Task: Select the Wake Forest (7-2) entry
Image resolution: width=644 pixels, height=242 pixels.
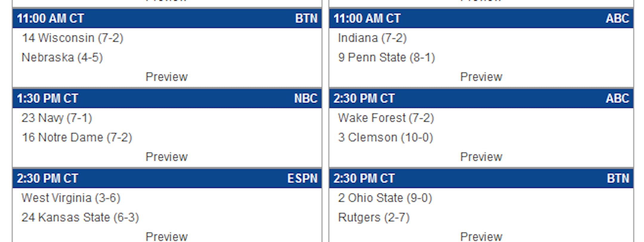Action: point(386,118)
